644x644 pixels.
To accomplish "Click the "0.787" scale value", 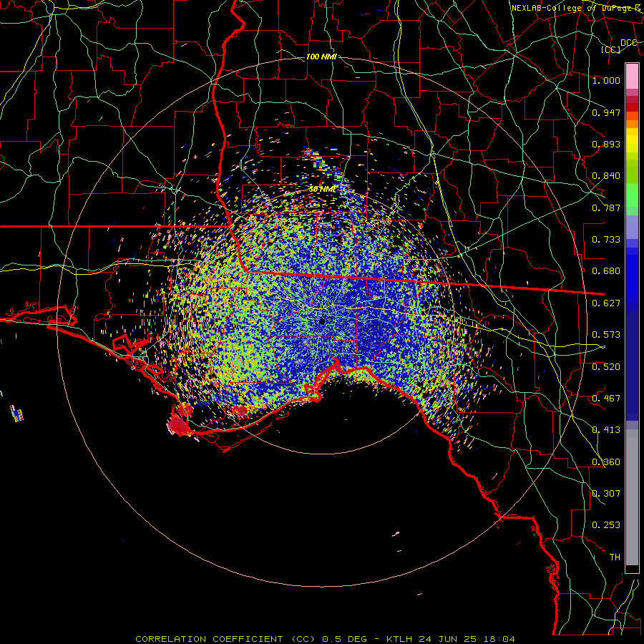I will tap(606, 208).
